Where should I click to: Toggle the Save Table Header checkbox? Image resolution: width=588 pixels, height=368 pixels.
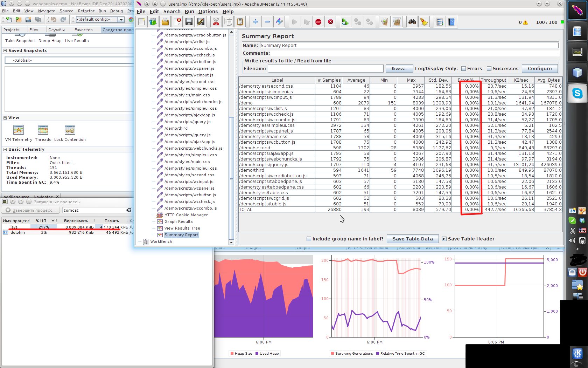coord(444,239)
